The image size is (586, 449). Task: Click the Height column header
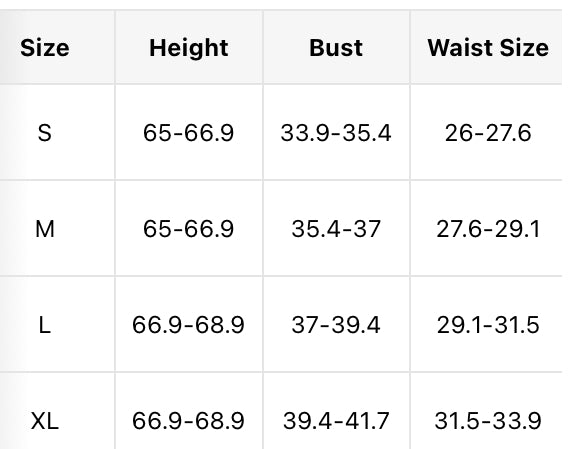click(x=189, y=48)
